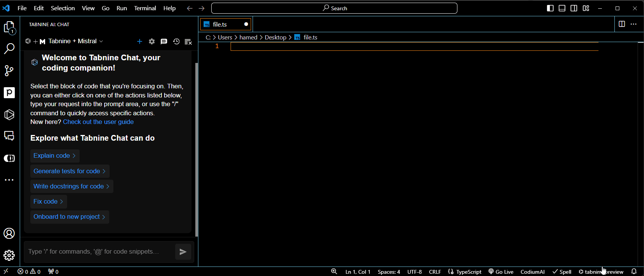644x276 pixels.
Task: Open editor More Actions ellipsis
Action: tap(633, 24)
